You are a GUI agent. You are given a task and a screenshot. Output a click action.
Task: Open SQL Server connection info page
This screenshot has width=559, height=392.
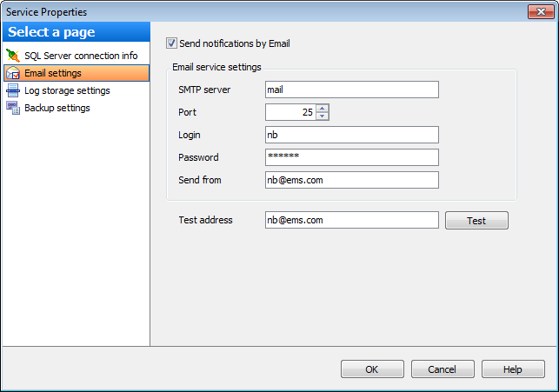81,56
